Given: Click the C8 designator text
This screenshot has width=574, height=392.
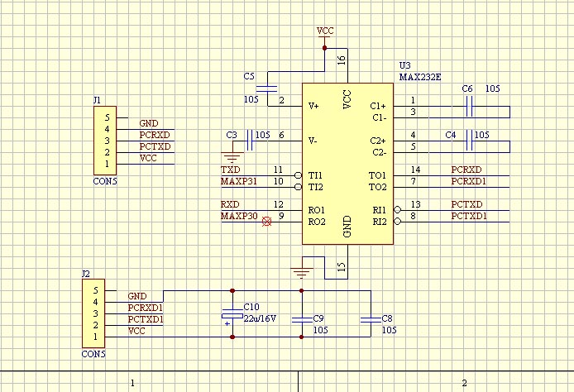Looking at the screenshot, I should click(387, 318).
